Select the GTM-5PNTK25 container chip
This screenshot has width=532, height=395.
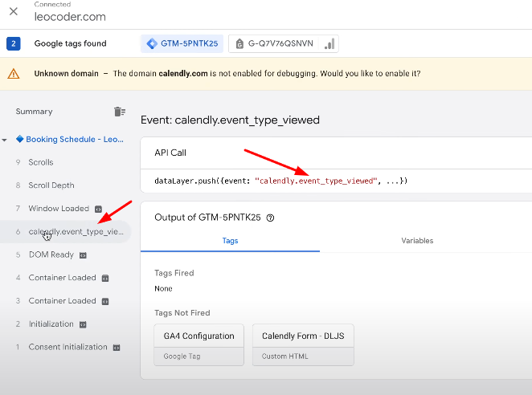coord(182,43)
